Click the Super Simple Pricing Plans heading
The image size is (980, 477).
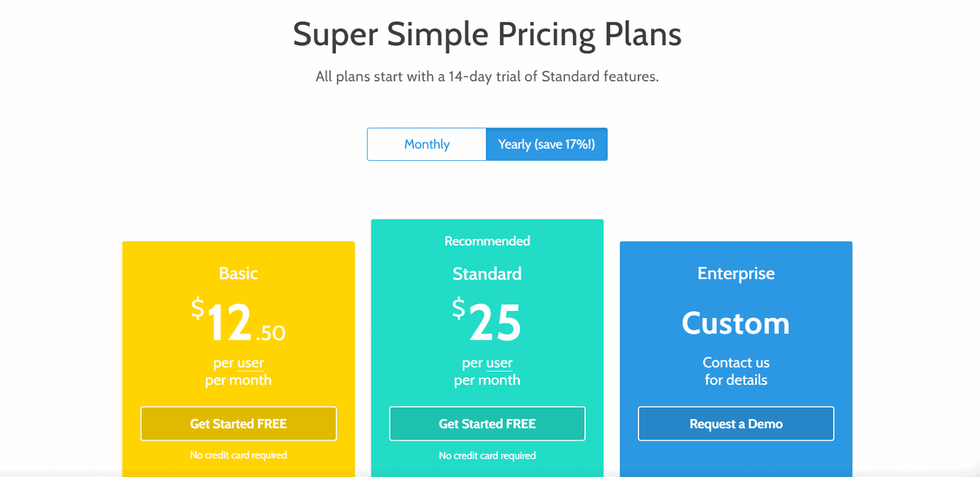pyautogui.click(x=487, y=35)
